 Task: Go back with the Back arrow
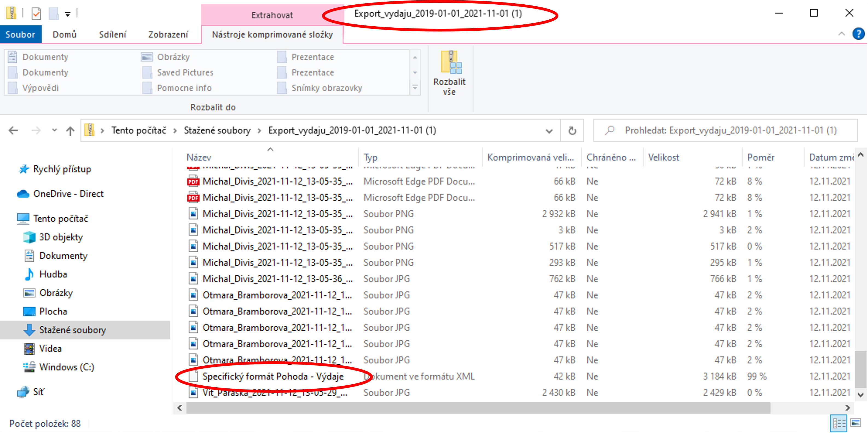[13, 131]
